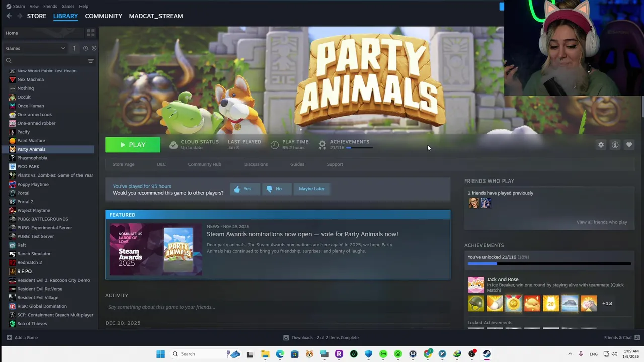Open the Friends menu

point(50,6)
